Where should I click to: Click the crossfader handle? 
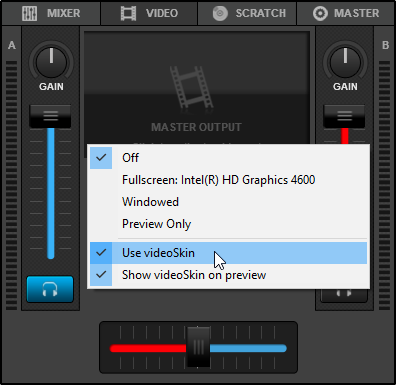pyautogui.click(x=198, y=347)
